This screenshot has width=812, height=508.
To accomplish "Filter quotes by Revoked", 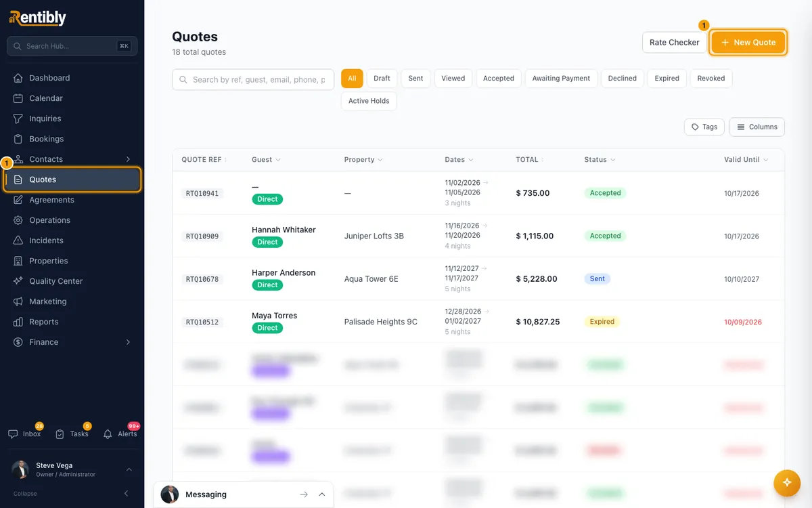I will click(711, 79).
